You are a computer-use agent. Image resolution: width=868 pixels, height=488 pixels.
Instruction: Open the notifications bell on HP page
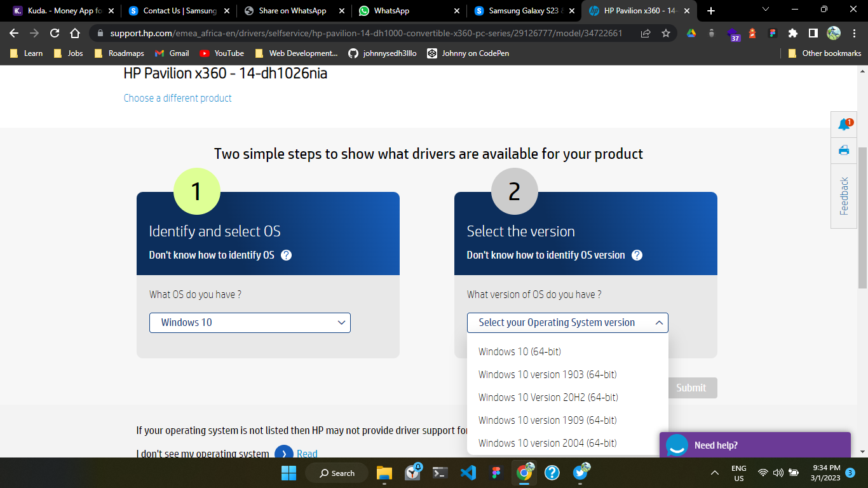click(x=844, y=124)
